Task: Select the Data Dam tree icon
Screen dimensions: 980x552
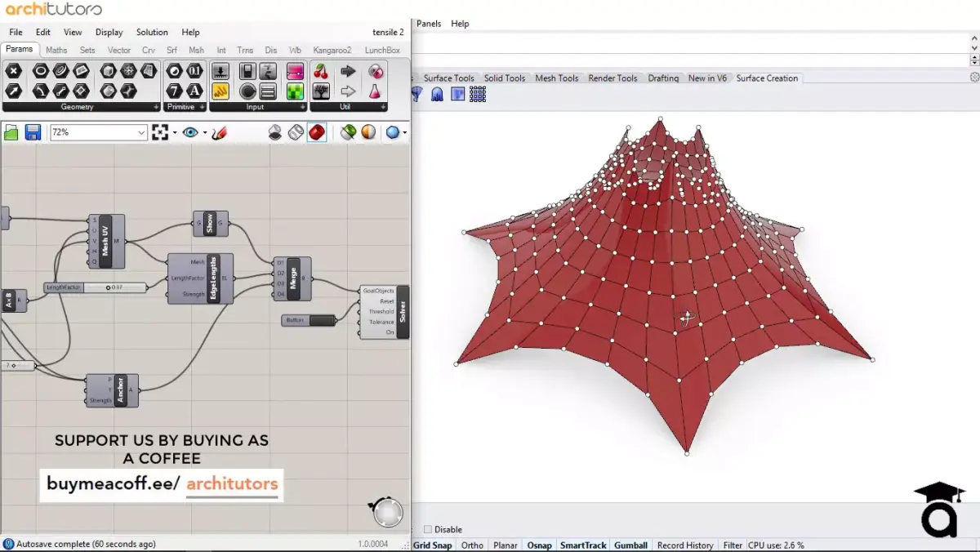Action: point(322,91)
